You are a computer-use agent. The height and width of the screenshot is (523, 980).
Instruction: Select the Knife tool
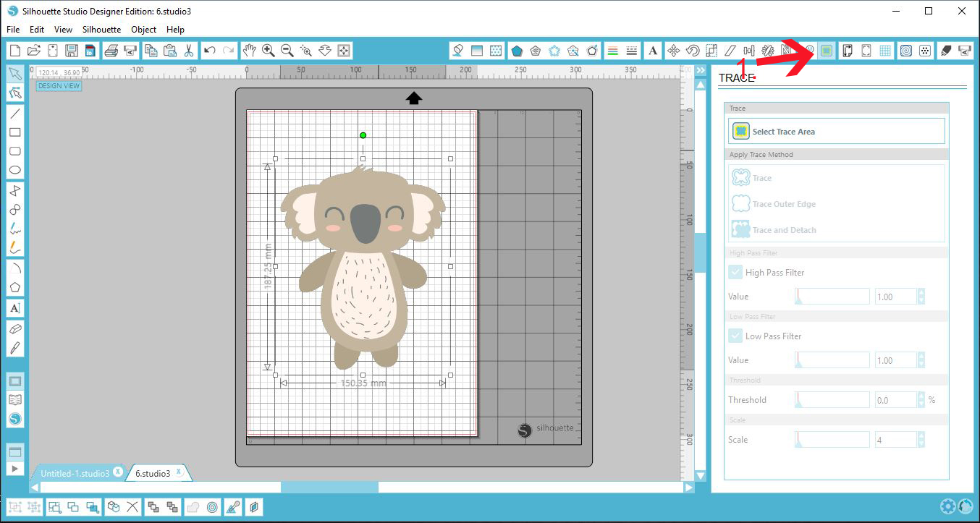pyautogui.click(x=14, y=348)
